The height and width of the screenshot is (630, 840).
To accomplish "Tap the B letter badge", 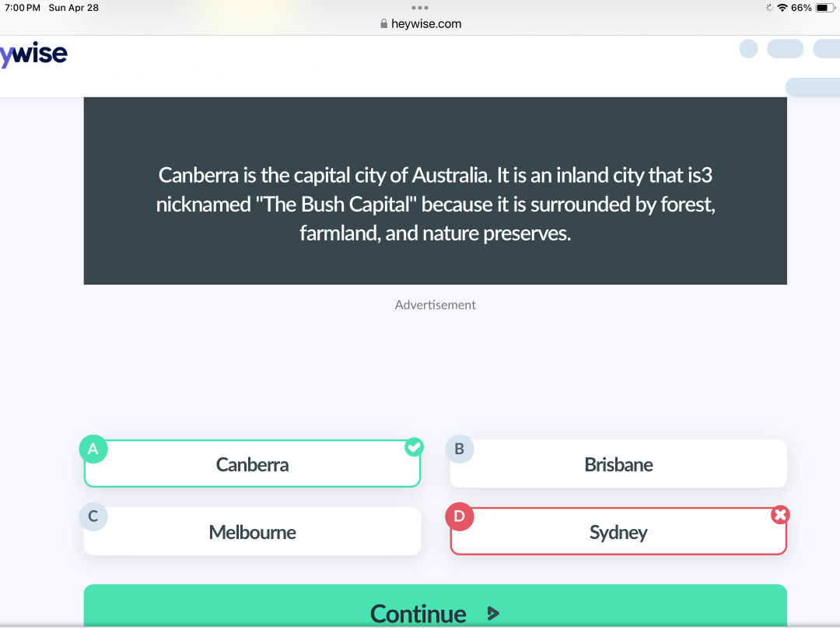I will 460,449.
